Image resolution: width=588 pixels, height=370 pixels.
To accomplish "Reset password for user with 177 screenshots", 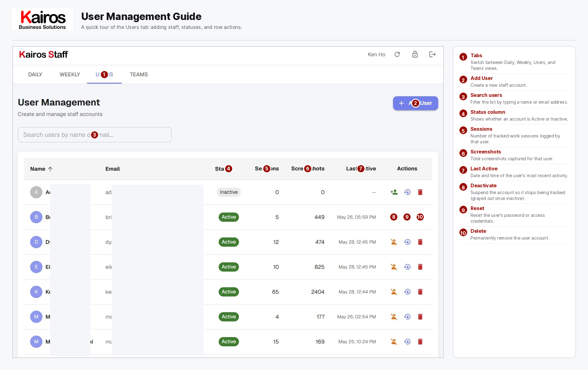I will coord(407,317).
